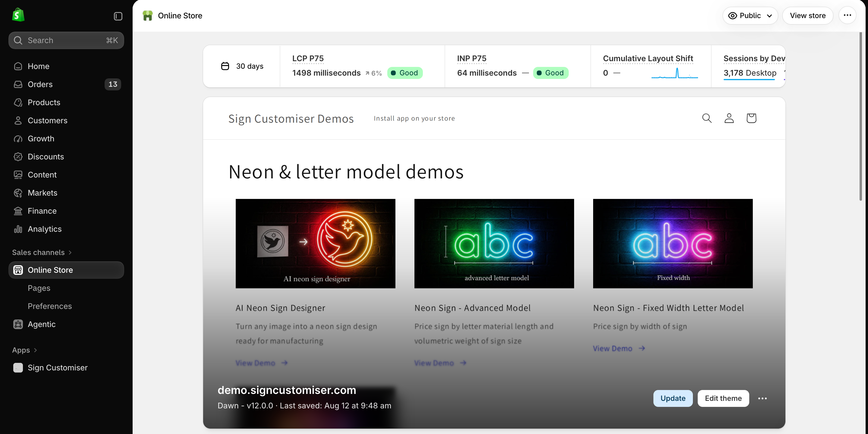
Task: Click the Products tag icon
Action: tap(18, 102)
